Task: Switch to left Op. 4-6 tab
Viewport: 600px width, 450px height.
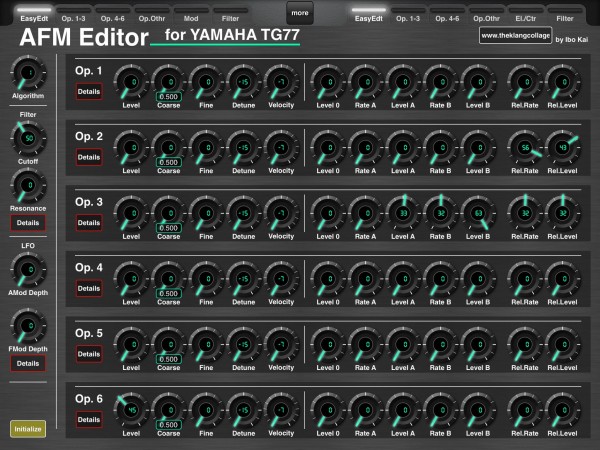Action: tap(112, 15)
